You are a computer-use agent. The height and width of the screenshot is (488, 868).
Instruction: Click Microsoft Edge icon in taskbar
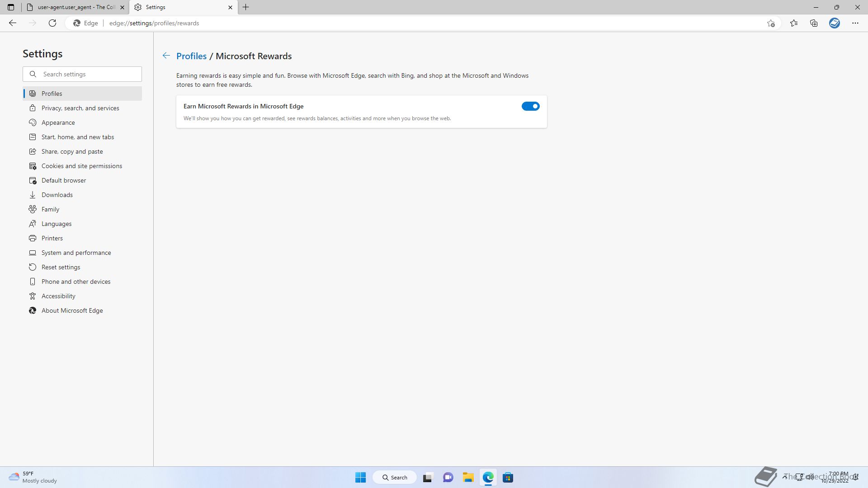coord(488,477)
